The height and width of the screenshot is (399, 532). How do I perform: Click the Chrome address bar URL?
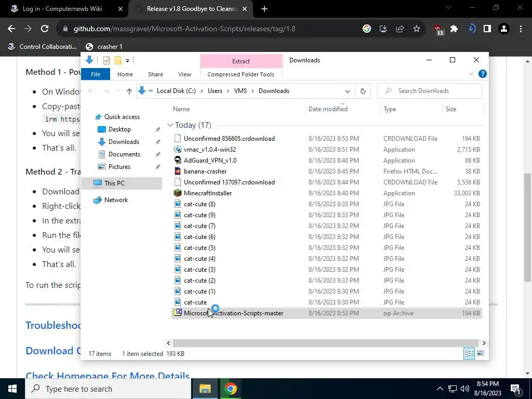[184, 29]
